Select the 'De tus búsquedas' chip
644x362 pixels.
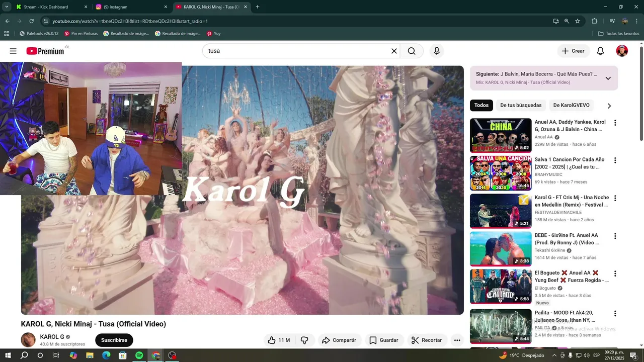(521, 106)
